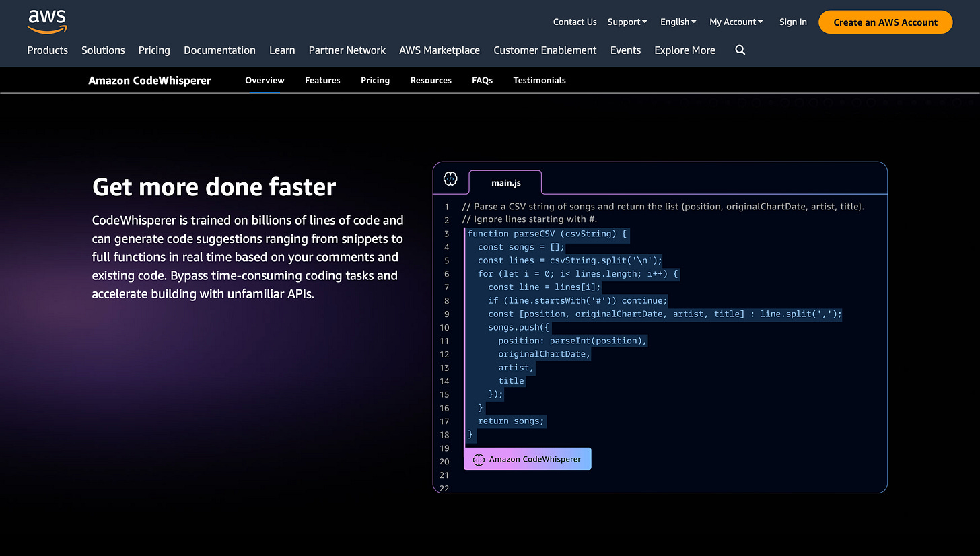Open the Solutions menu
The height and width of the screenshot is (556, 980).
point(103,50)
